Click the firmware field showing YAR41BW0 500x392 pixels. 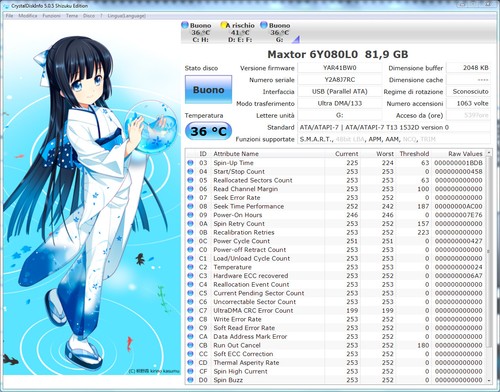pos(339,68)
